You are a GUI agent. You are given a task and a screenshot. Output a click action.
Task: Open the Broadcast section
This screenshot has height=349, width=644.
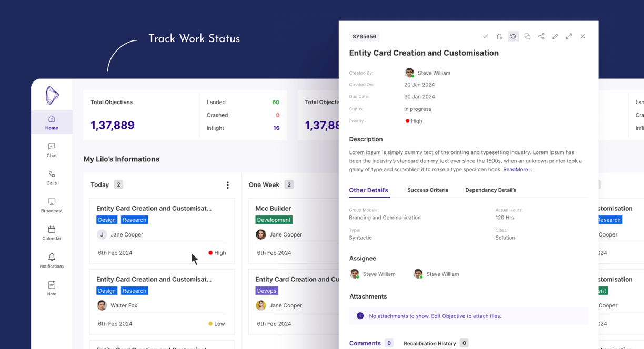pyautogui.click(x=52, y=206)
